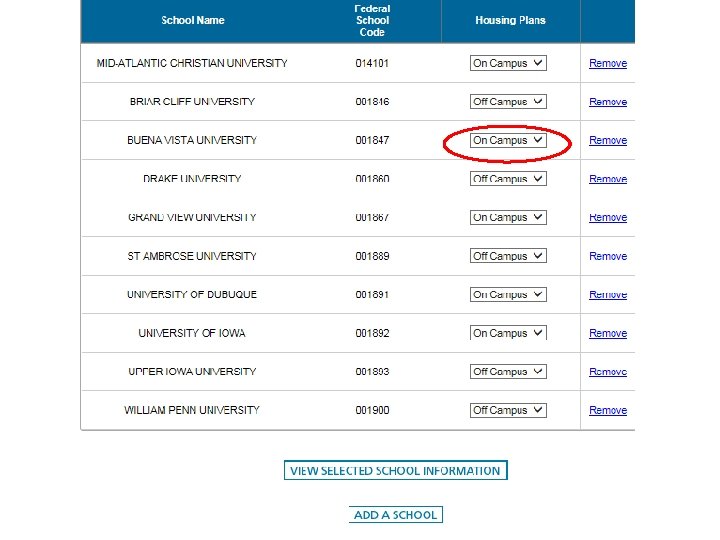This screenshot has width=720, height=540.
Task: Click school code 001893
Action: coord(372,371)
